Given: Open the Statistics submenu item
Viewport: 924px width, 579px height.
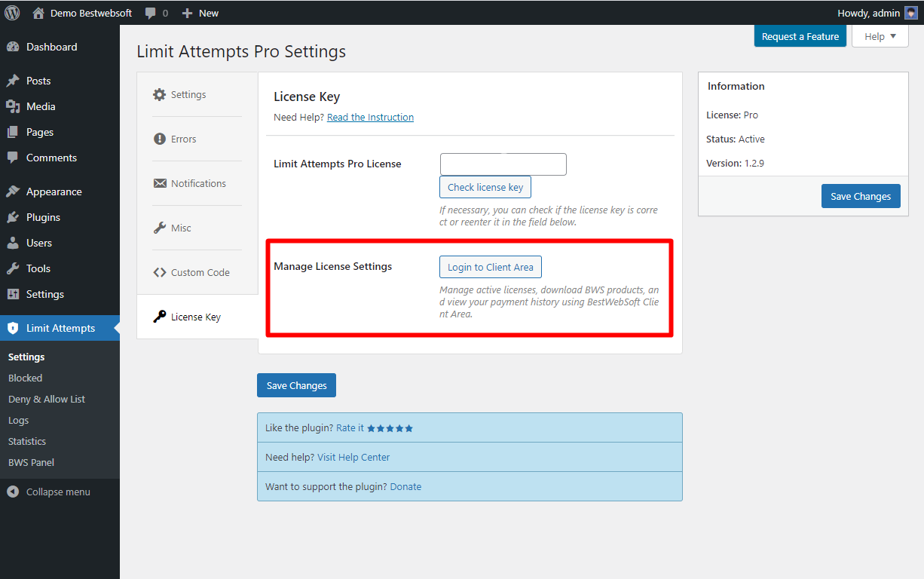Looking at the screenshot, I should click(27, 441).
